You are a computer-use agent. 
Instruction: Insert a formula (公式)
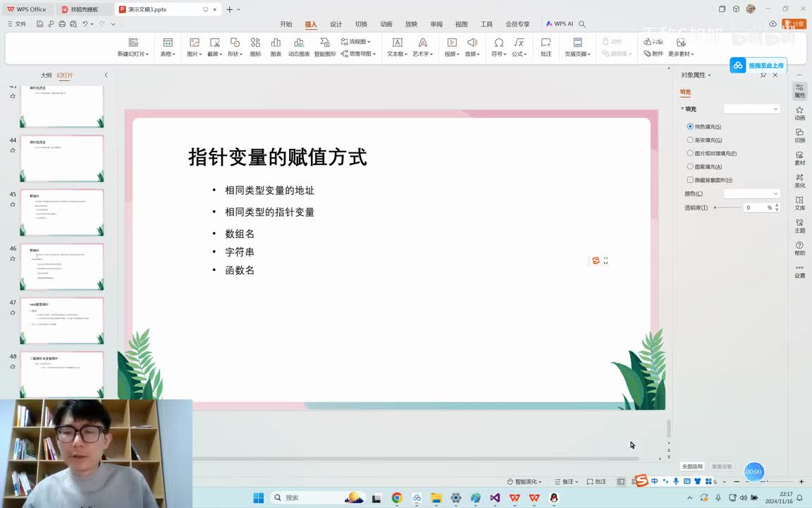coord(519,47)
